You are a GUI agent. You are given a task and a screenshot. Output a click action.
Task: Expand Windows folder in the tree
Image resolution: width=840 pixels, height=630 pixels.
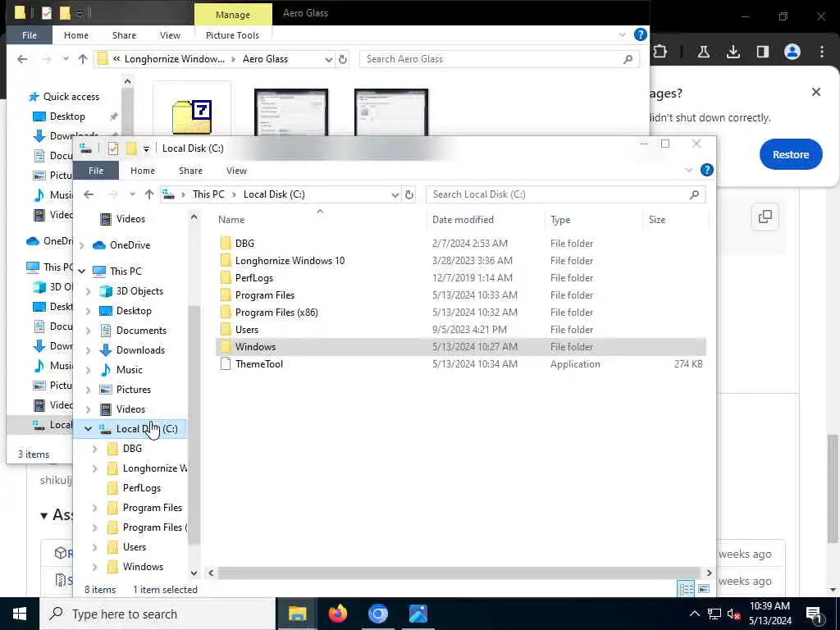(95, 567)
